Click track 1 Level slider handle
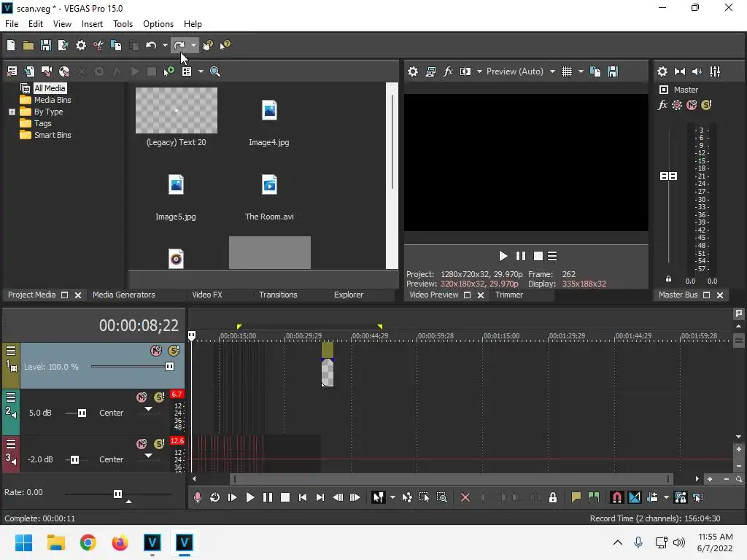The height and width of the screenshot is (560, 747). [x=169, y=367]
